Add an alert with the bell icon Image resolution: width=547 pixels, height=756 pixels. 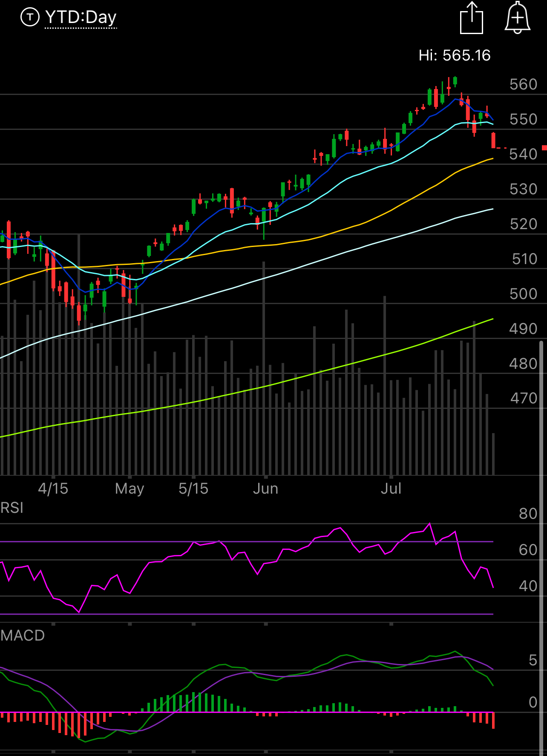tap(517, 17)
